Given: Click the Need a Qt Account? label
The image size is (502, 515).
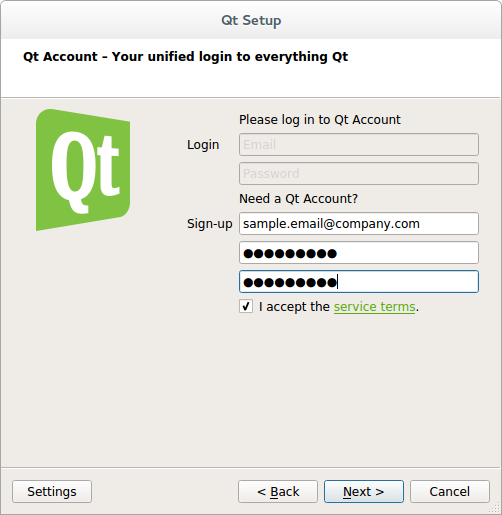Looking at the screenshot, I should pyautogui.click(x=298, y=199).
